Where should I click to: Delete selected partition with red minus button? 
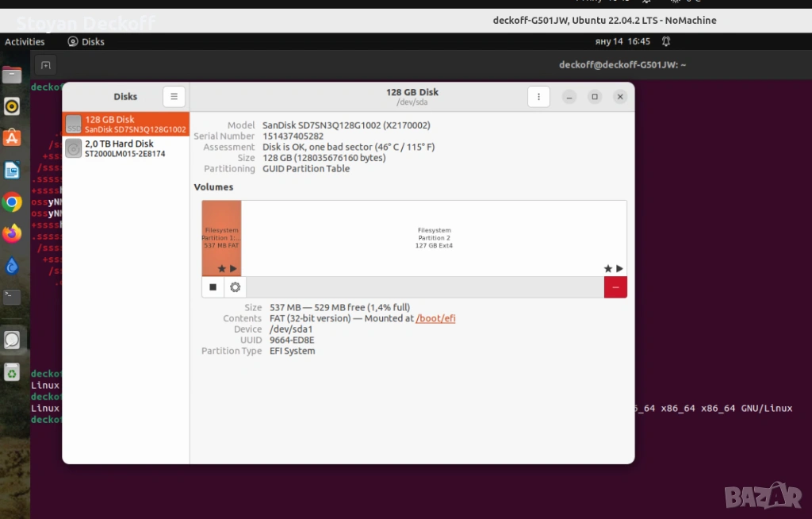pos(615,287)
